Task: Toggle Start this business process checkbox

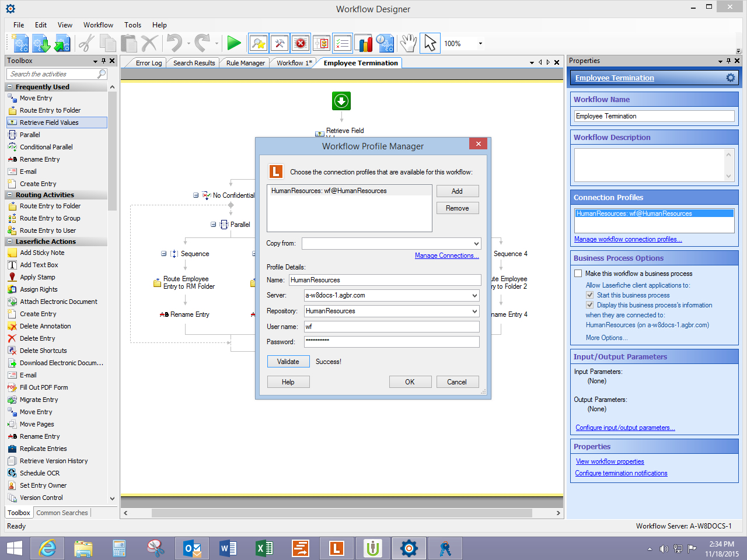Action: tap(590, 295)
